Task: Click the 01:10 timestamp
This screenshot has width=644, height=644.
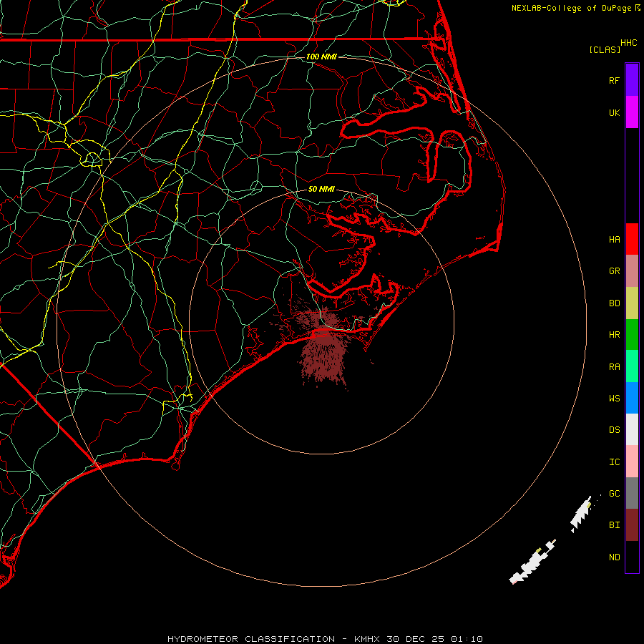Action: click(466, 639)
